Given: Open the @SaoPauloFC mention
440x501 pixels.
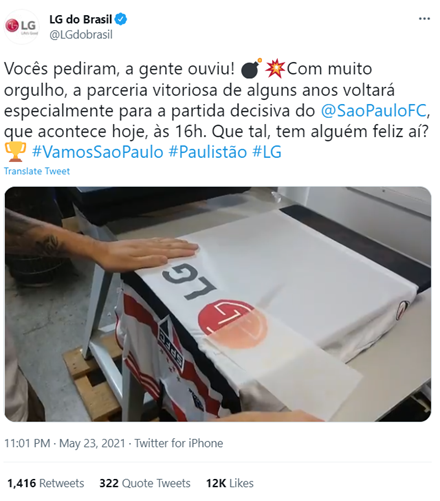Looking at the screenshot, I should (374, 111).
